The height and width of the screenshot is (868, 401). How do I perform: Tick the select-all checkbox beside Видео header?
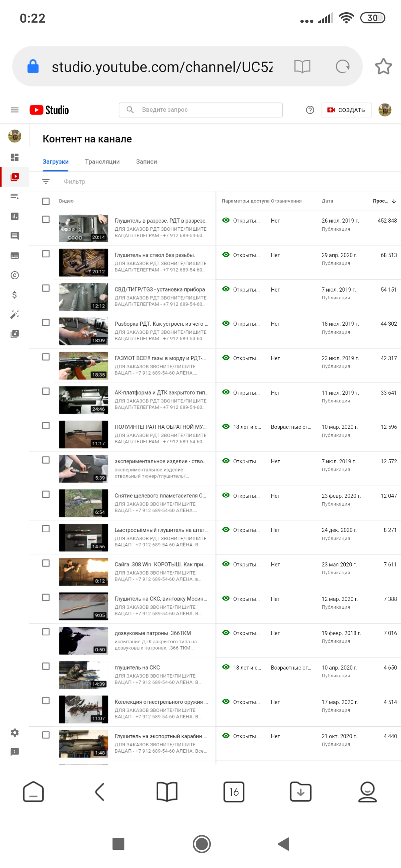46,201
